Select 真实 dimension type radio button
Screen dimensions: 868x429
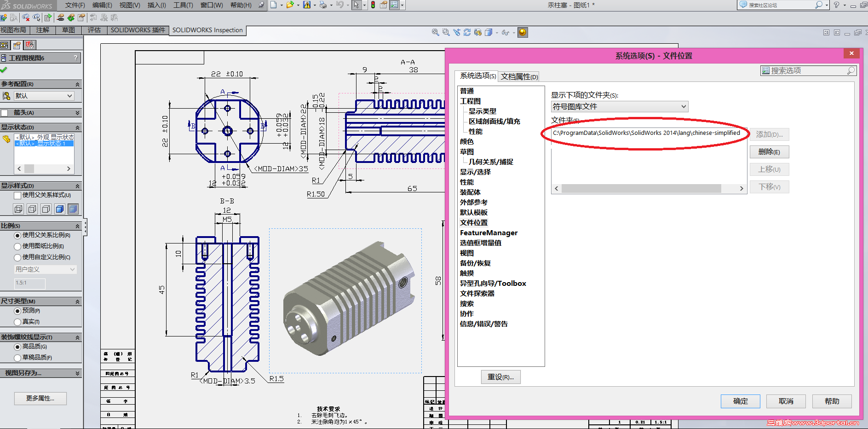pyautogui.click(x=17, y=322)
